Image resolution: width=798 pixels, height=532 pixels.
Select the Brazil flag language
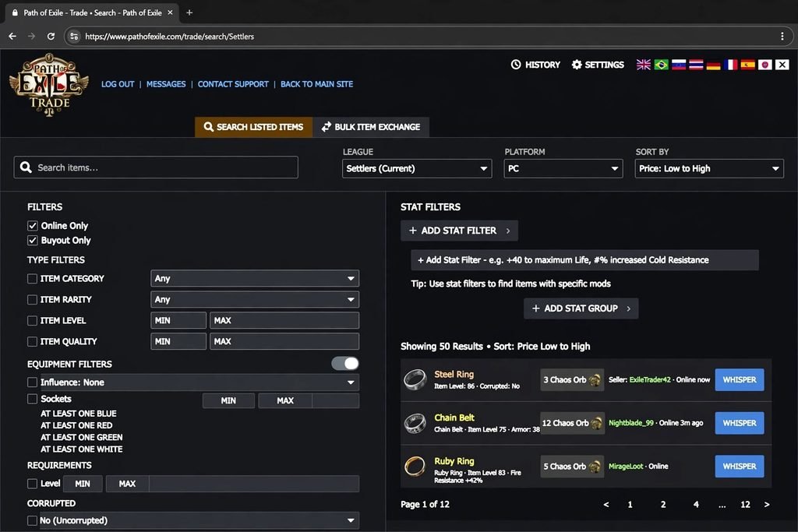(661, 65)
